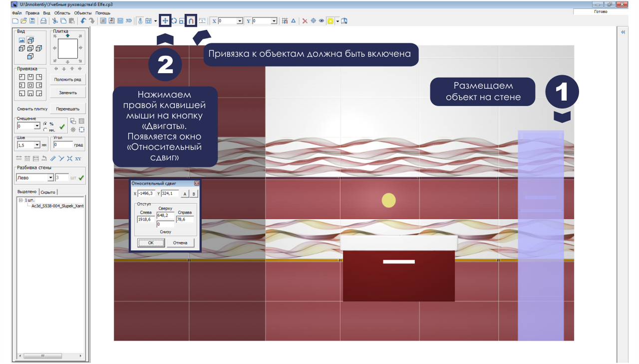Click the crosshair target toolbar icon

pos(314,21)
